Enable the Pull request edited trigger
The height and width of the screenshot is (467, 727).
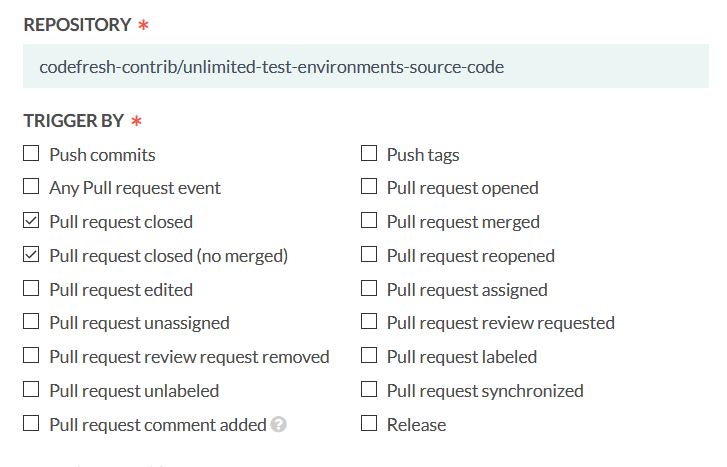click(32, 289)
